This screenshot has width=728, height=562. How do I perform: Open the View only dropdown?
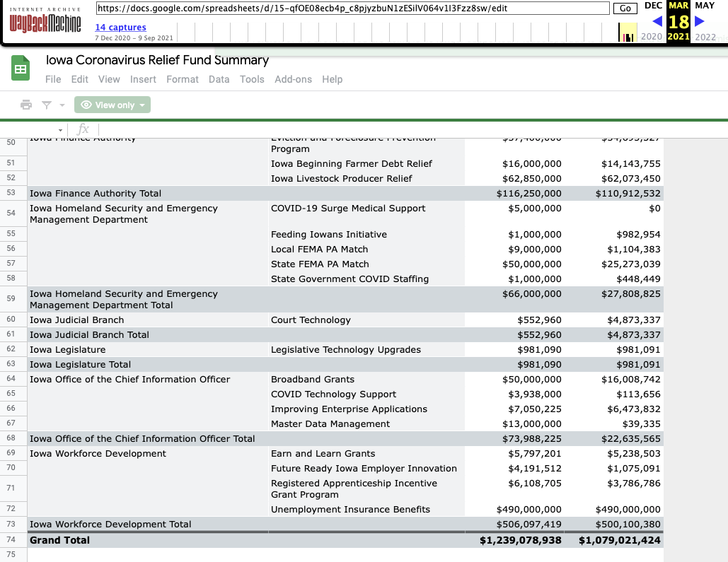coord(112,105)
